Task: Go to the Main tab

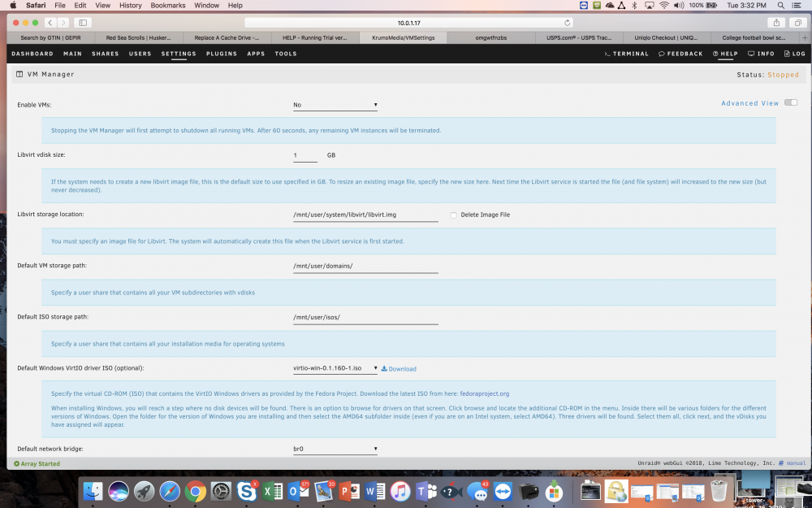Action: pos(72,54)
